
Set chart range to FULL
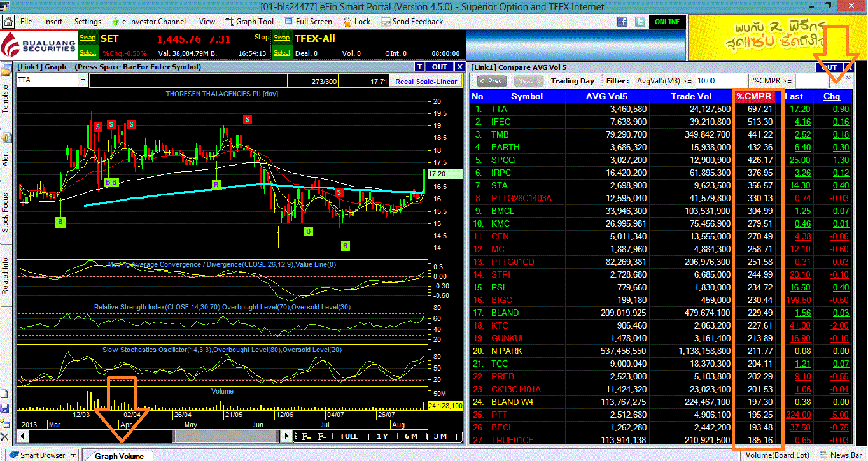(x=349, y=436)
